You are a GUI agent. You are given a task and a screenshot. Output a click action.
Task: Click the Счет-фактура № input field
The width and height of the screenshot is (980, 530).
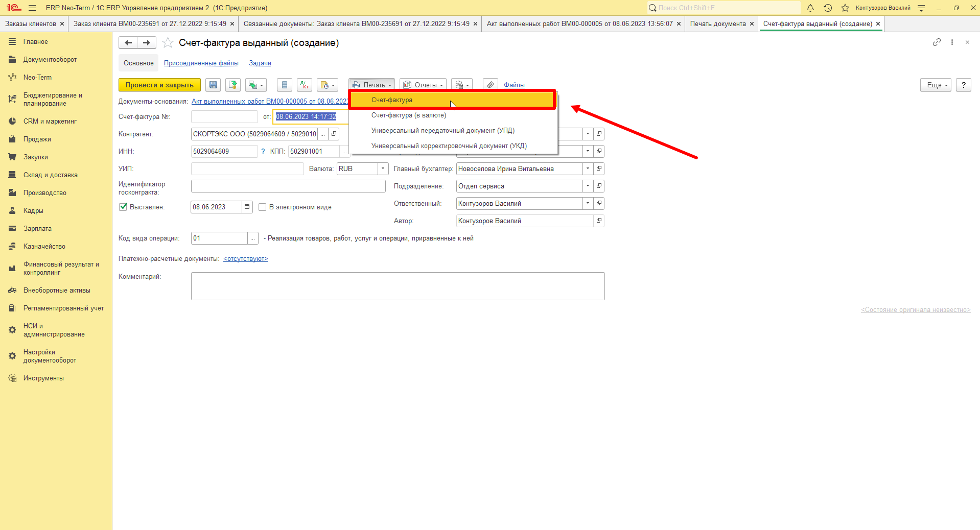pos(224,116)
